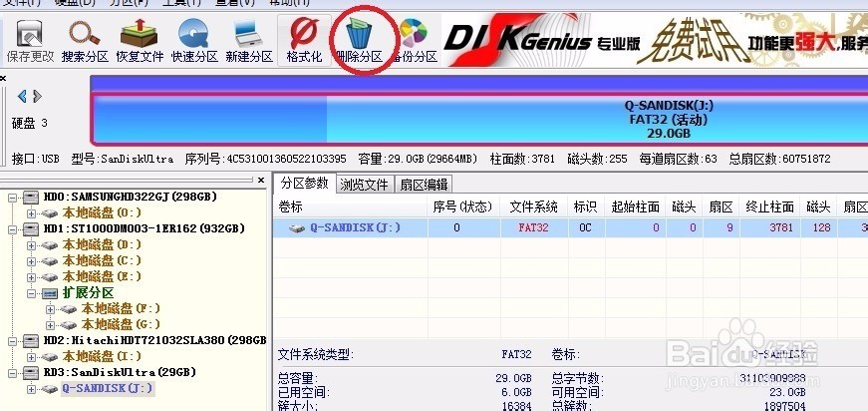
Task: Go to next disk with right arrow
Action: click(37, 97)
